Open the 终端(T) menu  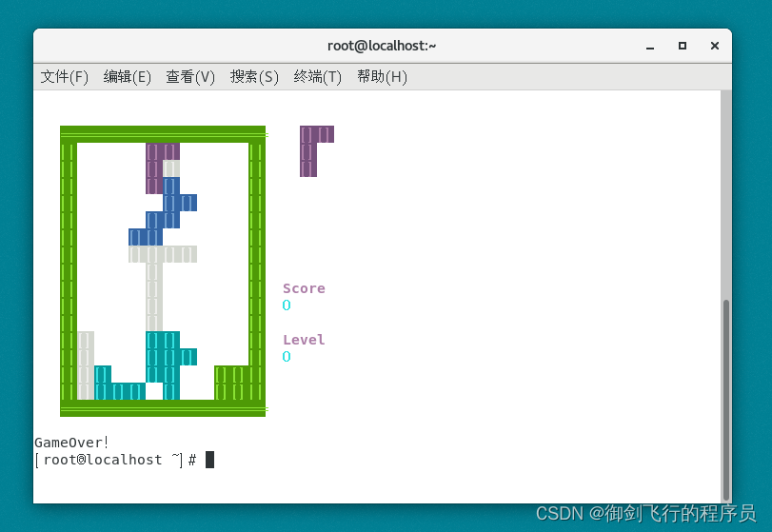(x=318, y=77)
